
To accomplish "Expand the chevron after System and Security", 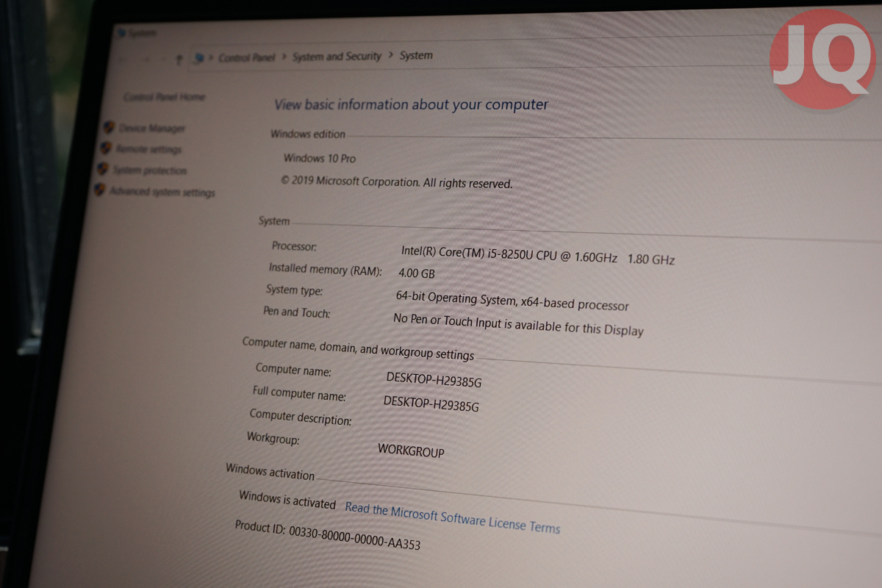I will (x=390, y=55).
